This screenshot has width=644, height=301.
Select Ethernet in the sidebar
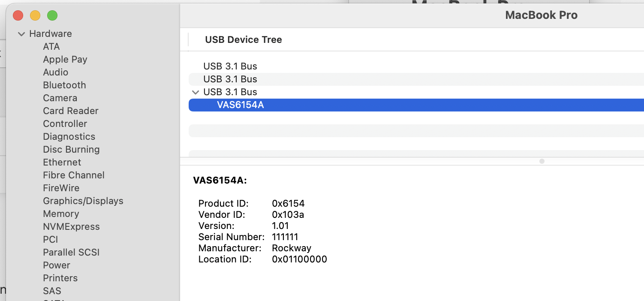(x=62, y=163)
